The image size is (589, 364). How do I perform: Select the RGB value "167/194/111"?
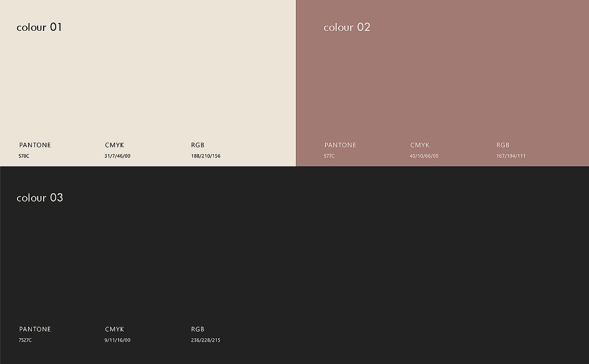point(511,156)
